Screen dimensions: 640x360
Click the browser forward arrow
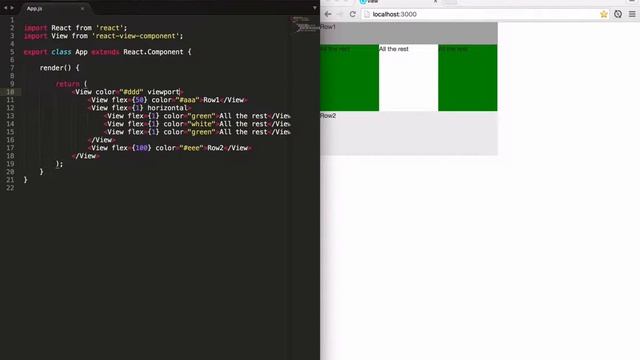pos(340,14)
